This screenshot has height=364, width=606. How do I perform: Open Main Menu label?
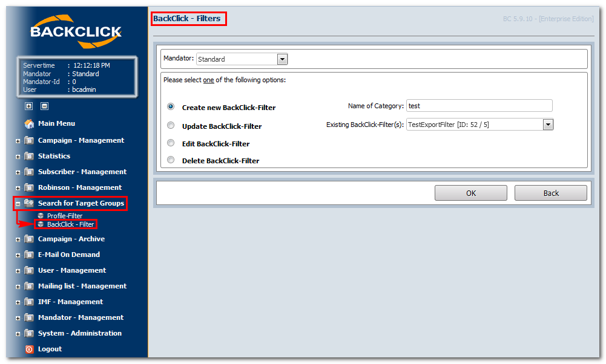(x=56, y=123)
